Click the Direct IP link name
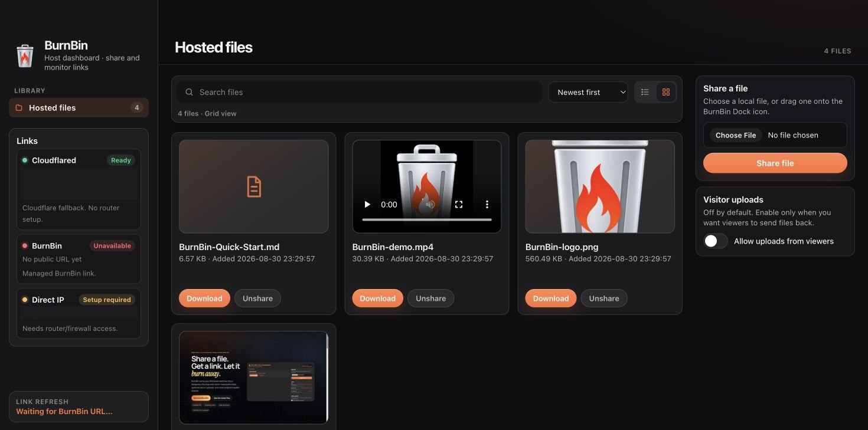The height and width of the screenshot is (430, 868). click(48, 300)
